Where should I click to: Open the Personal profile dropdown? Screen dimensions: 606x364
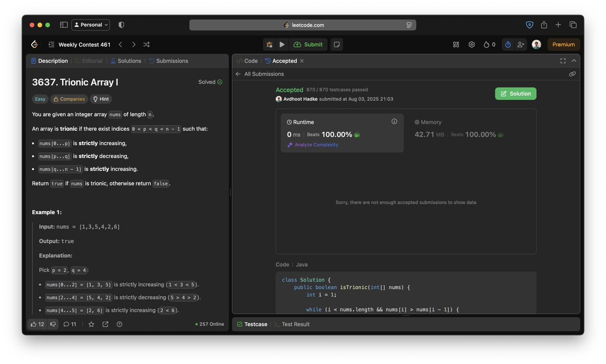coord(91,25)
